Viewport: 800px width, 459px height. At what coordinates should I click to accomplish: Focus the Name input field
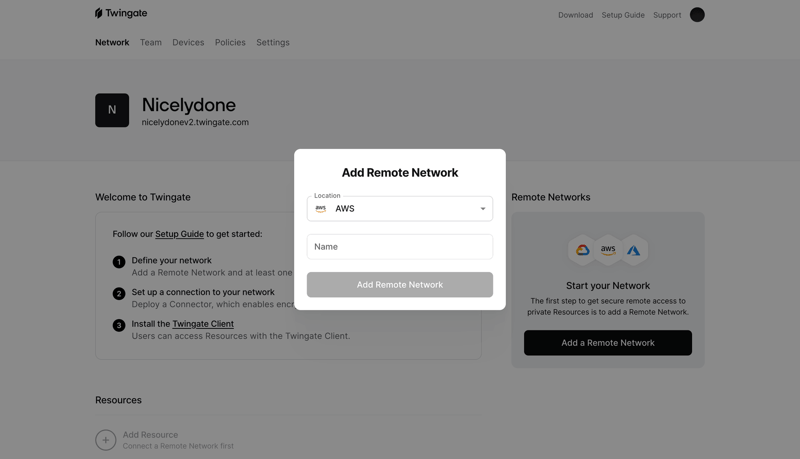point(399,247)
